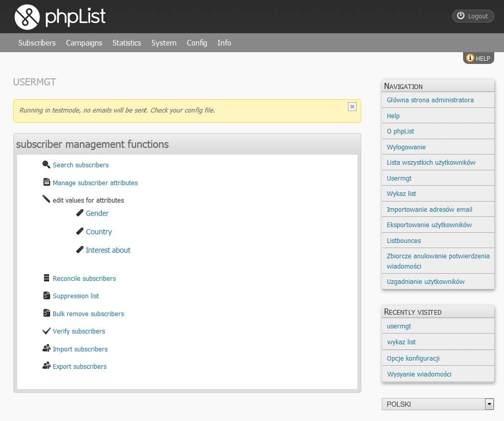Click the stacked icon beside Reconcile subscribers

tap(47, 278)
